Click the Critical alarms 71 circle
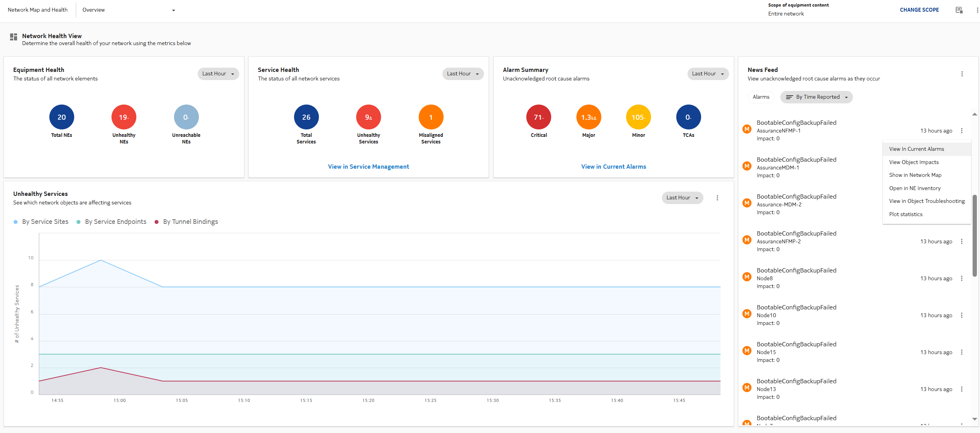Viewport: 980px width, 433px height. pos(538,117)
